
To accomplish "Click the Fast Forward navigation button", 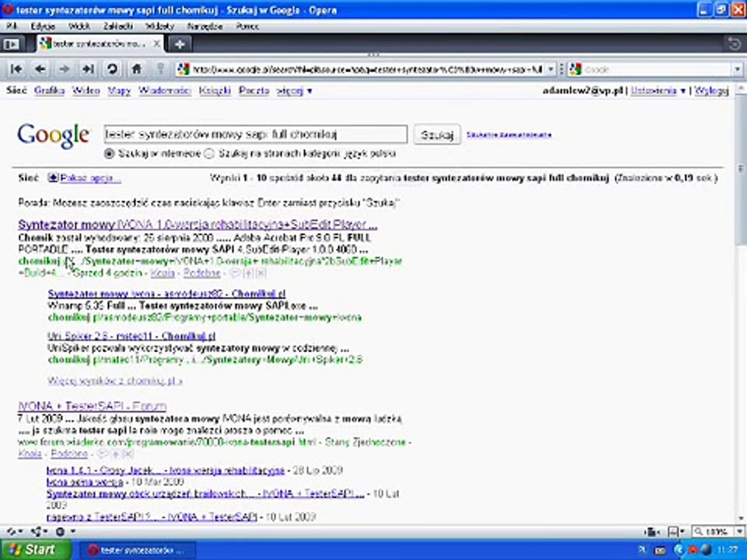I will click(x=88, y=69).
